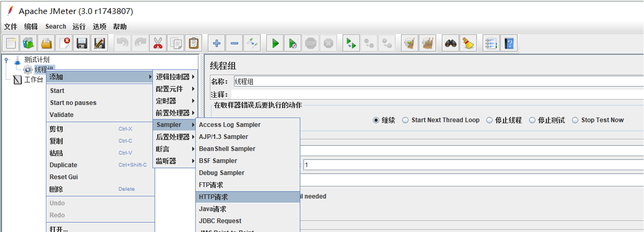644x232 pixels.
Task: Click the Reset Search broom icon
Action: pyautogui.click(x=468, y=44)
